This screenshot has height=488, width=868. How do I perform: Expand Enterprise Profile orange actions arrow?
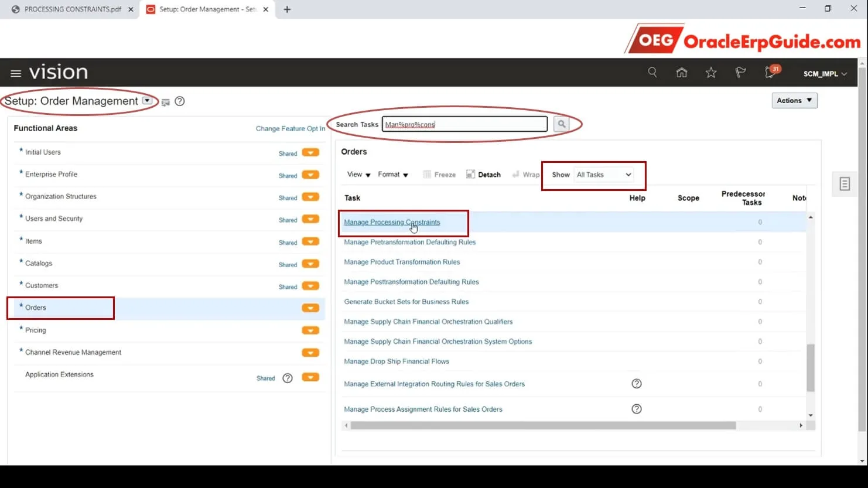[310, 175]
